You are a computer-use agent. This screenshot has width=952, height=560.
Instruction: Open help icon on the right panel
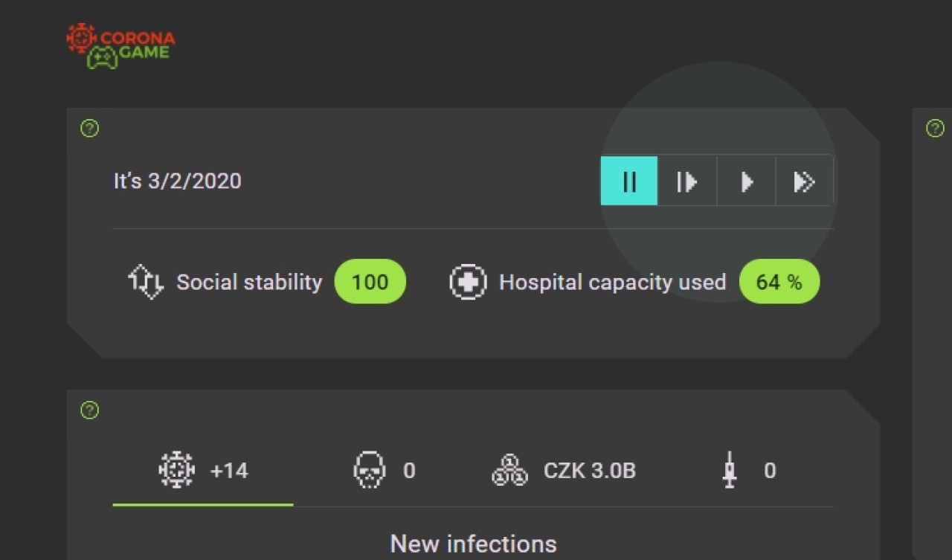point(934,129)
